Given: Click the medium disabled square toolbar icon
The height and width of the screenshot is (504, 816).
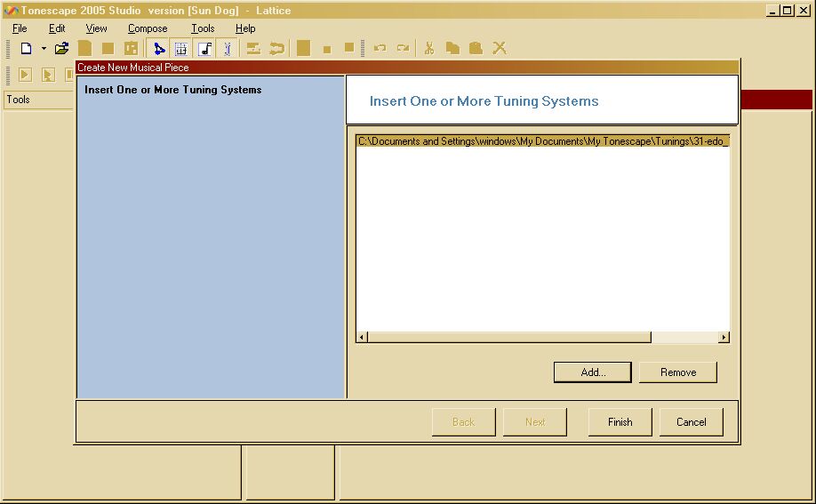Looking at the screenshot, I should point(349,47).
